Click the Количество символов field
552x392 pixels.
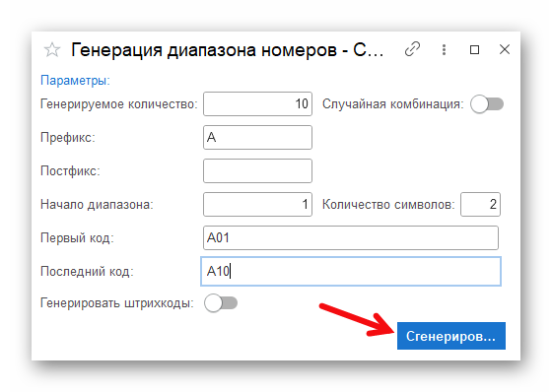click(x=481, y=204)
